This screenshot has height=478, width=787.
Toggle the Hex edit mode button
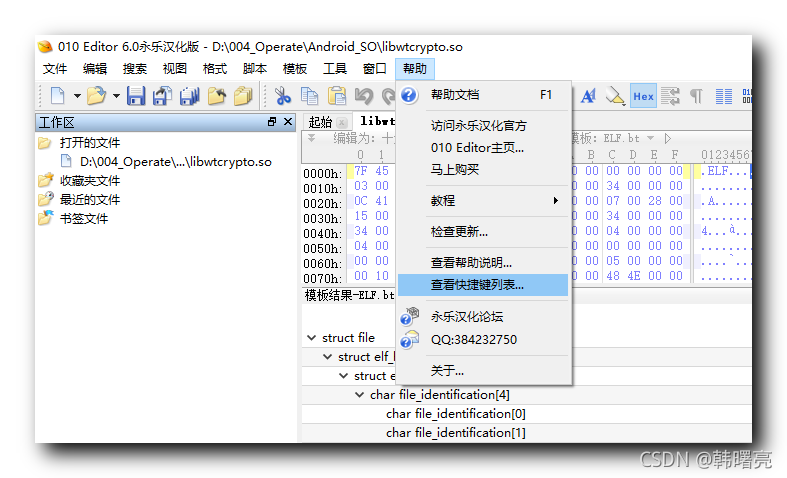[643, 96]
